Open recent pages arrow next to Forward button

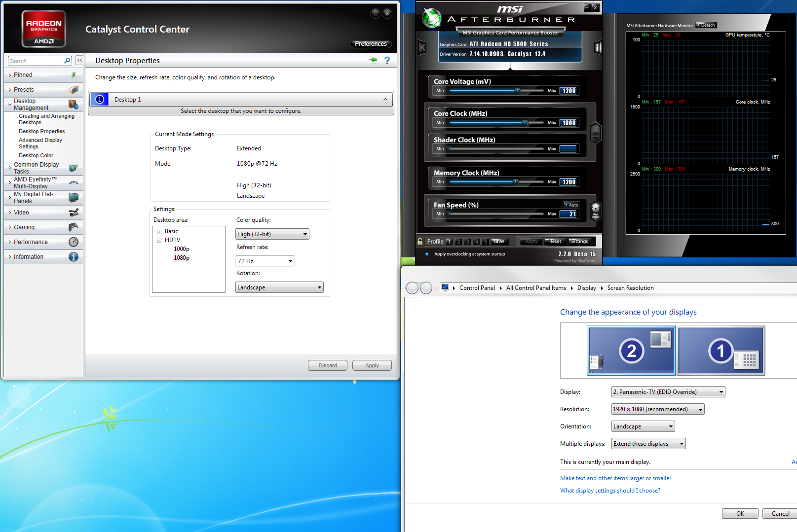click(x=436, y=288)
